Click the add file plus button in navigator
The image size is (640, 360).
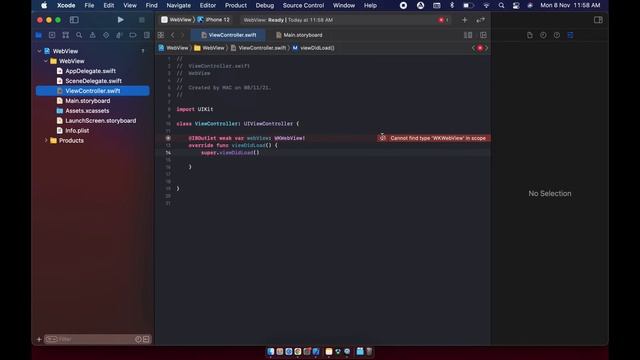[39, 339]
